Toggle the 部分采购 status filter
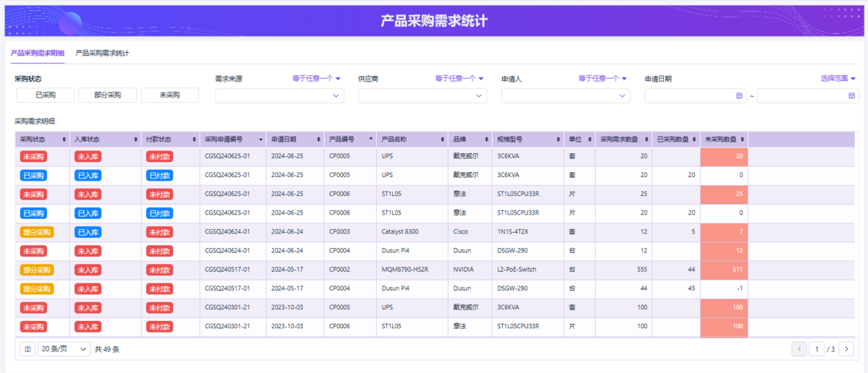Screen dimensions: 868x373 107,95
